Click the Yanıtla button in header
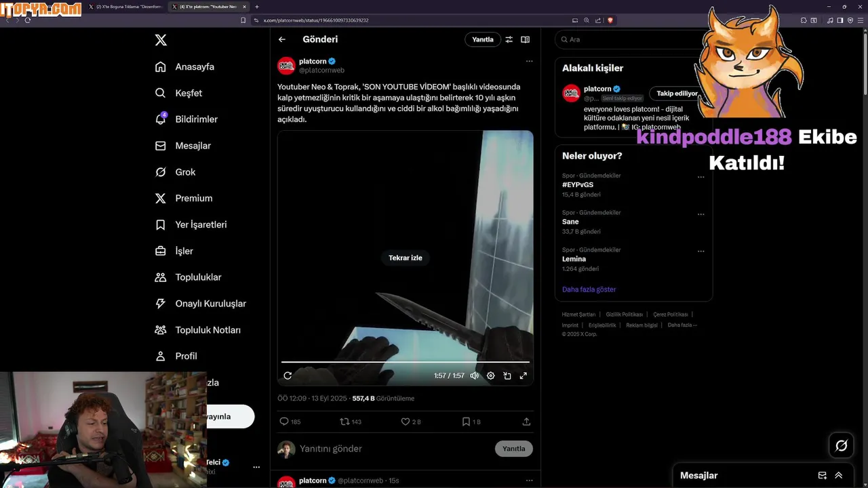 pyautogui.click(x=483, y=39)
